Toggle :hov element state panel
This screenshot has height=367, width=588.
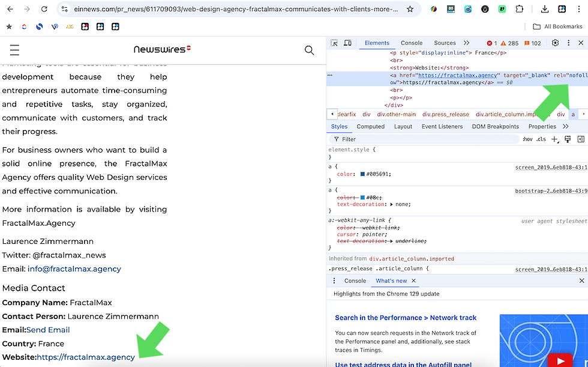[x=527, y=139]
